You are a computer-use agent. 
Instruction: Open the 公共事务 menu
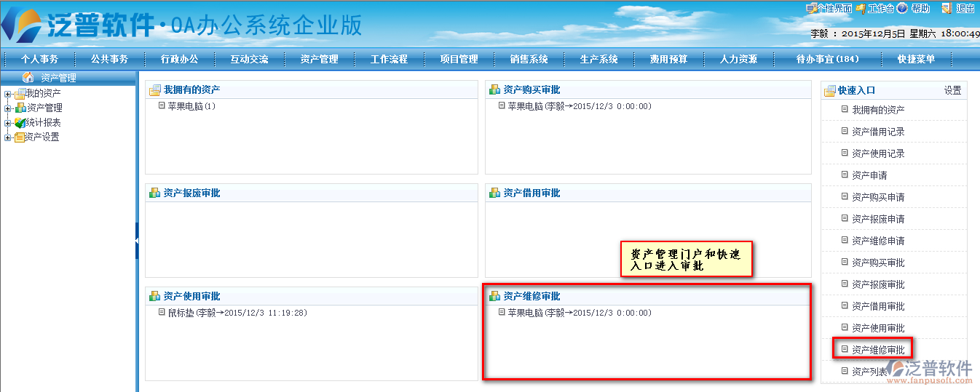tap(109, 59)
